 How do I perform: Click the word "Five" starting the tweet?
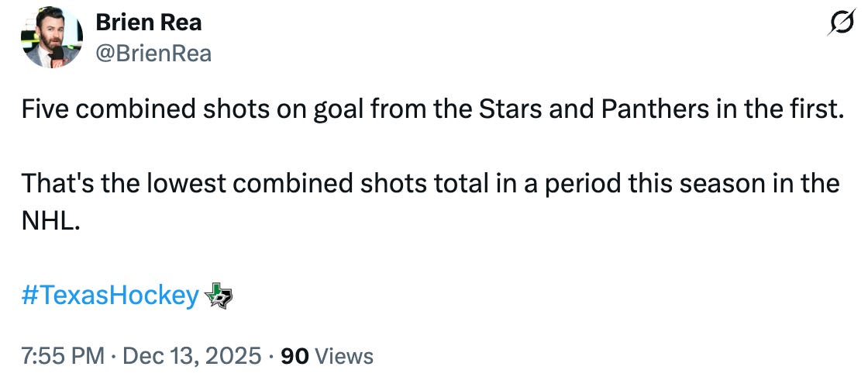coord(46,110)
